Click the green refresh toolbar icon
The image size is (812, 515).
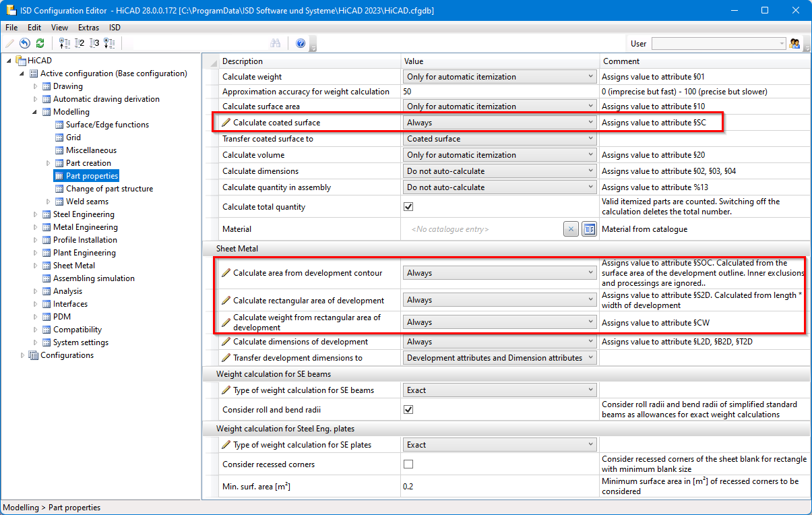[x=40, y=43]
